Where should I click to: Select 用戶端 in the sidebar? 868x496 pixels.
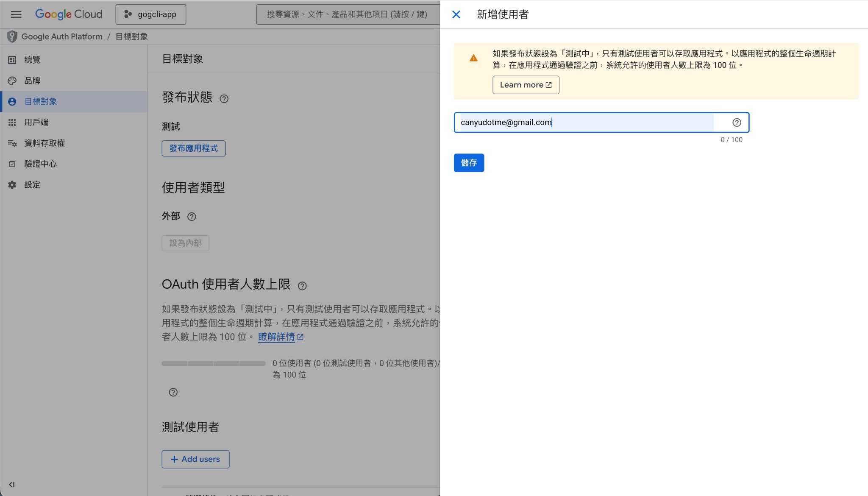coord(36,122)
